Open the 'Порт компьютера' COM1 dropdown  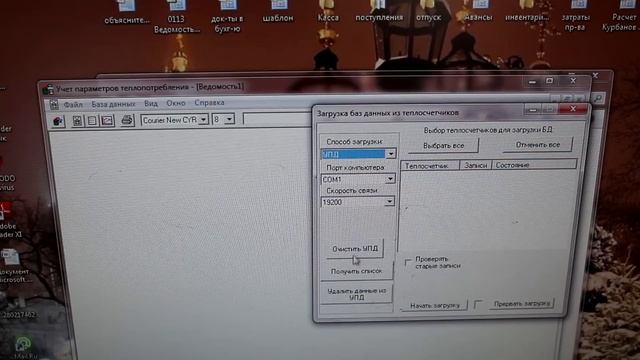(390, 179)
